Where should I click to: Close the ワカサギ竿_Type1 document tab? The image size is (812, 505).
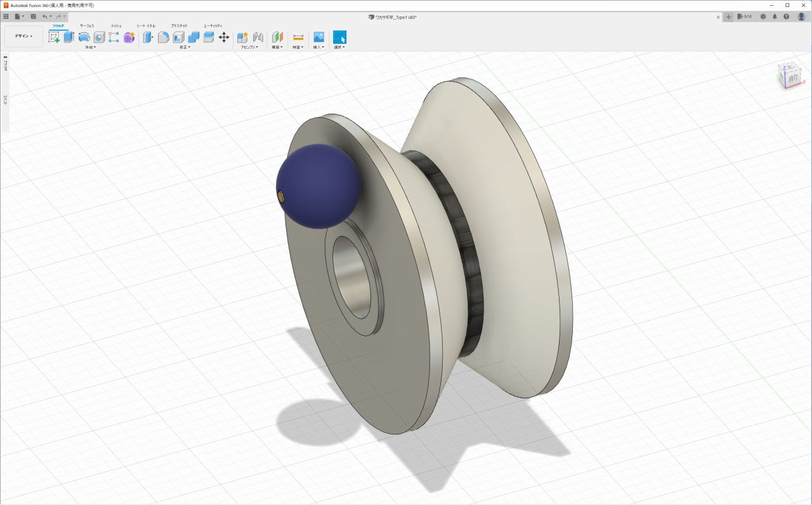718,16
